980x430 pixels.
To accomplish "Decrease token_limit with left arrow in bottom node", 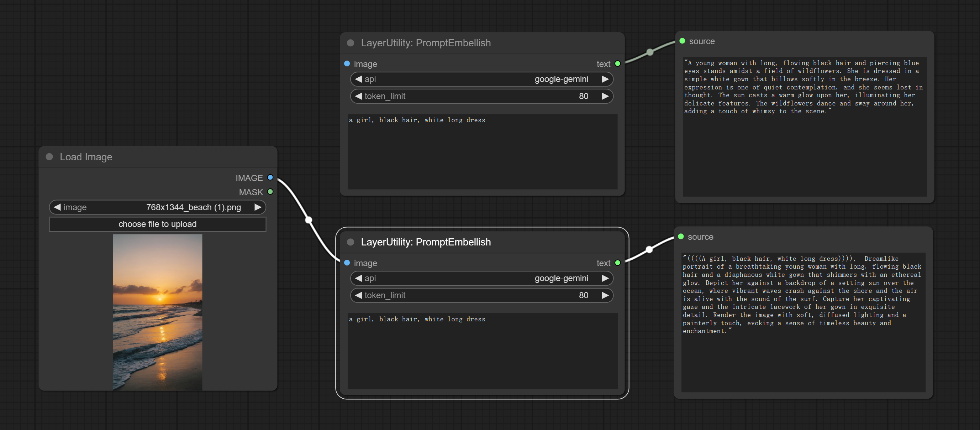I will [358, 296].
